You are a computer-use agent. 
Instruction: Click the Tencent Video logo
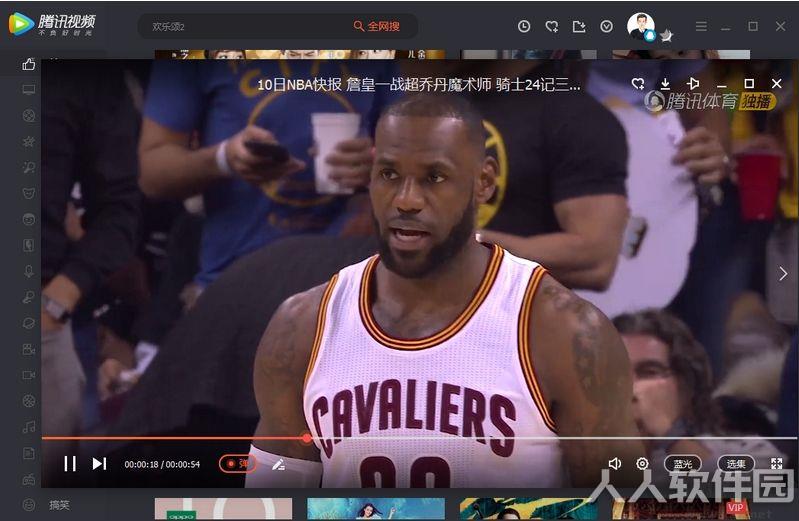coord(52,24)
